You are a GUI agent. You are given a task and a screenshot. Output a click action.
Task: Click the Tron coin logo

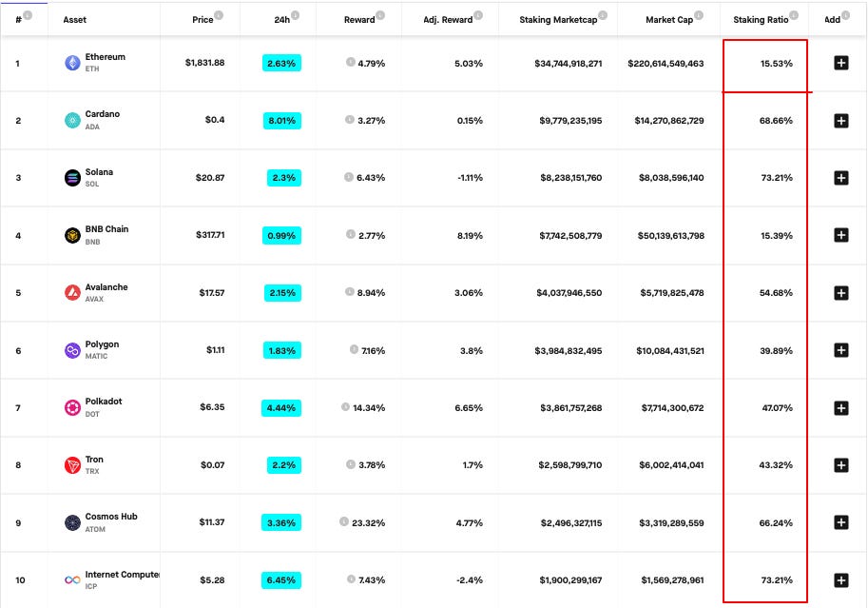(72, 465)
